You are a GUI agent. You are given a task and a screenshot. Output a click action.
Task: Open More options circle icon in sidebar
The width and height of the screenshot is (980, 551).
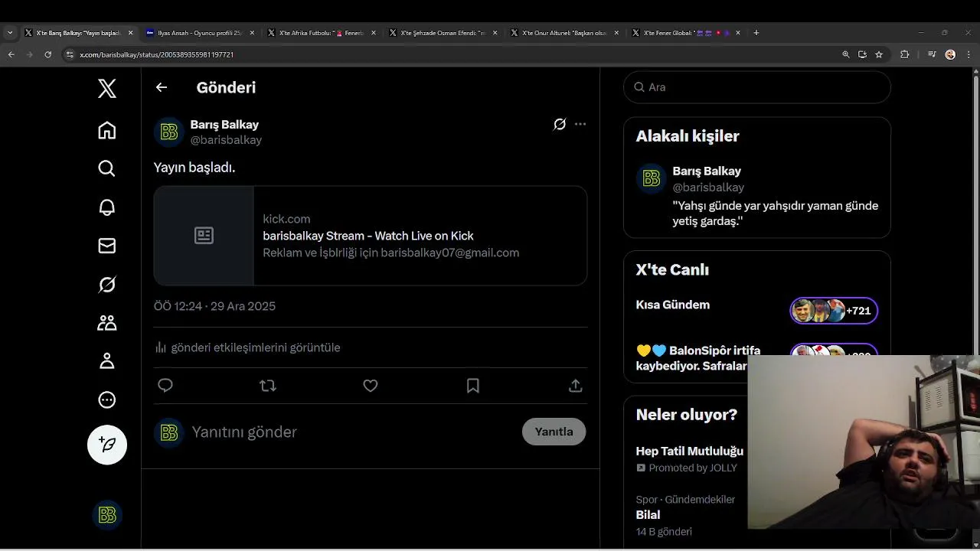pyautogui.click(x=107, y=399)
